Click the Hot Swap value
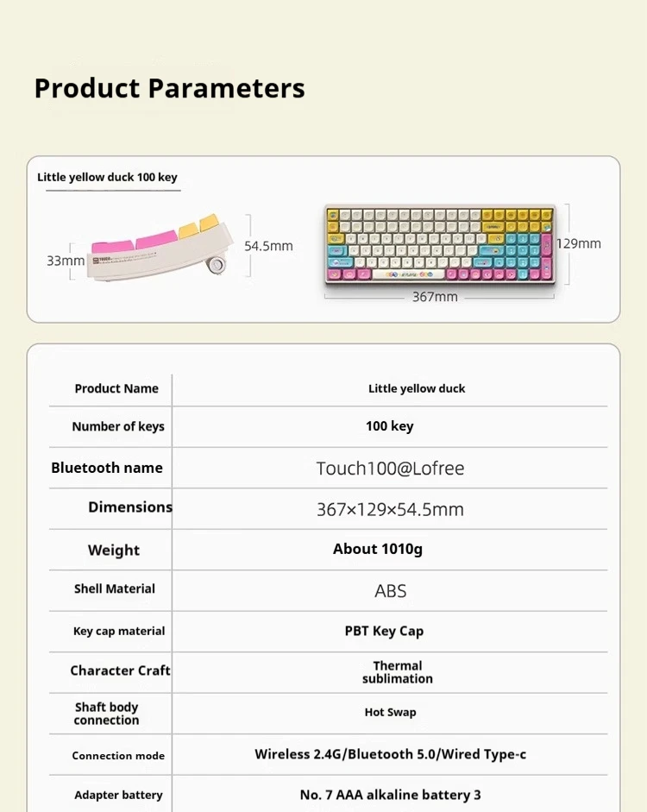 click(390, 713)
